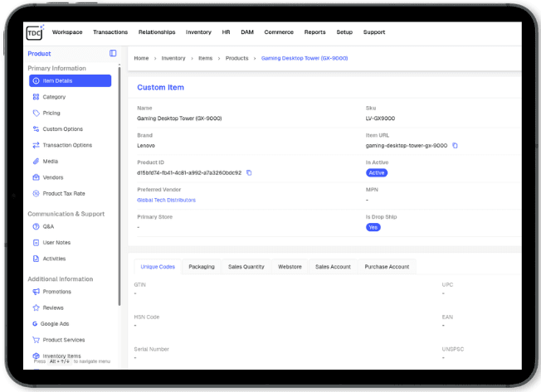Click the Name value Gaming Desktop Tower
The height and width of the screenshot is (392, 541).
coord(179,119)
